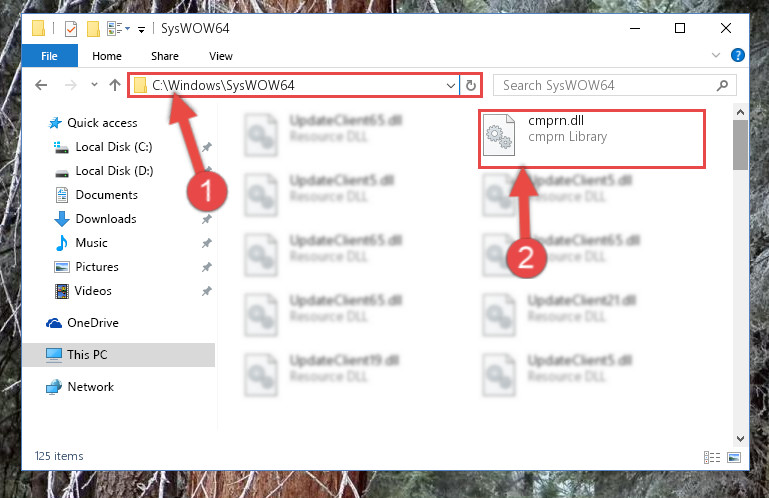The width and height of the screenshot is (769, 498).
Task: Click the New folder toolbar icon
Action: coord(93,29)
